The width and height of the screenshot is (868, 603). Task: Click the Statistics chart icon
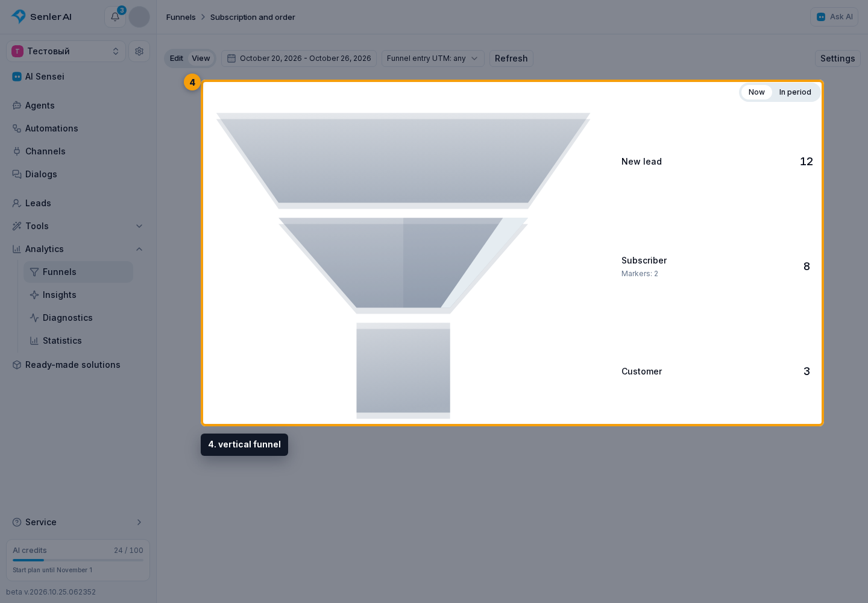tap(34, 341)
